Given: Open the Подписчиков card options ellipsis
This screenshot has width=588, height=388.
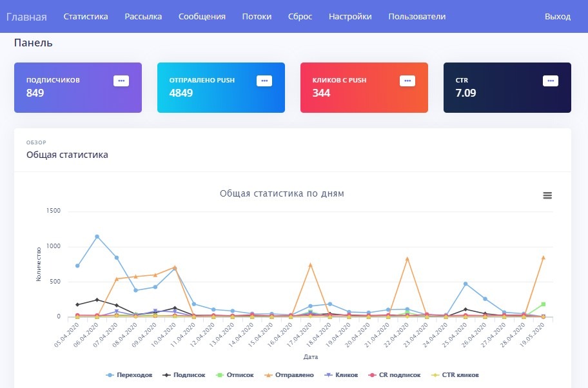Looking at the screenshot, I should 121,81.
